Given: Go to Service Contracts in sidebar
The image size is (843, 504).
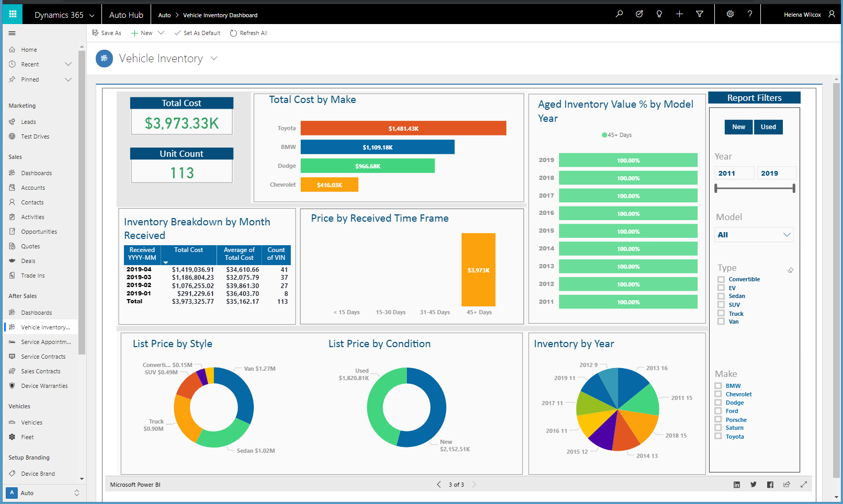Looking at the screenshot, I should click(x=43, y=357).
